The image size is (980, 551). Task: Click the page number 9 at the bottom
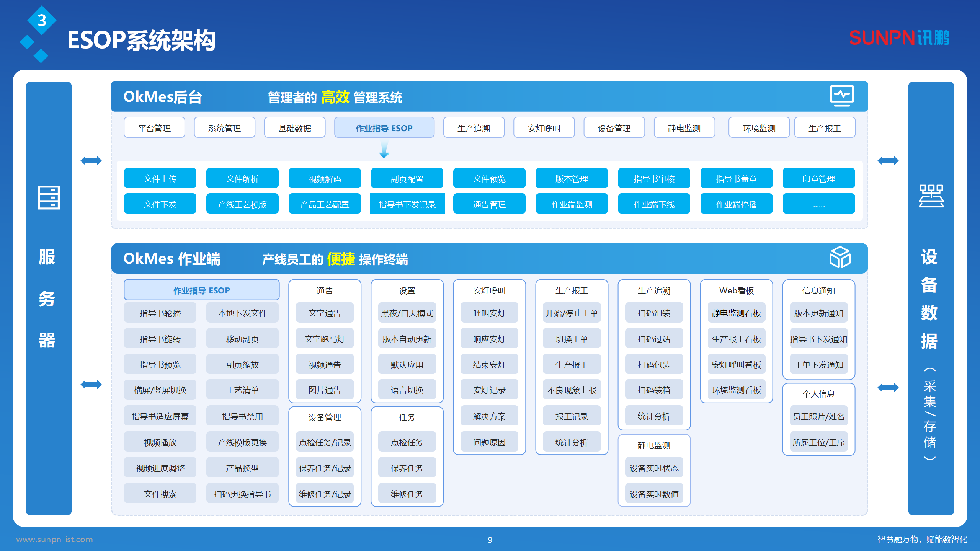490,540
